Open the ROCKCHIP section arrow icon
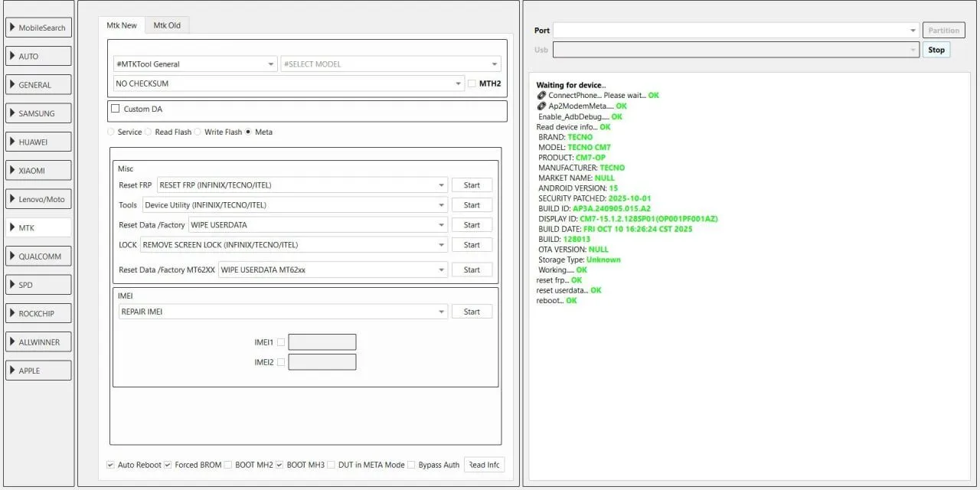980x490 pixels. tap(12, 313)
